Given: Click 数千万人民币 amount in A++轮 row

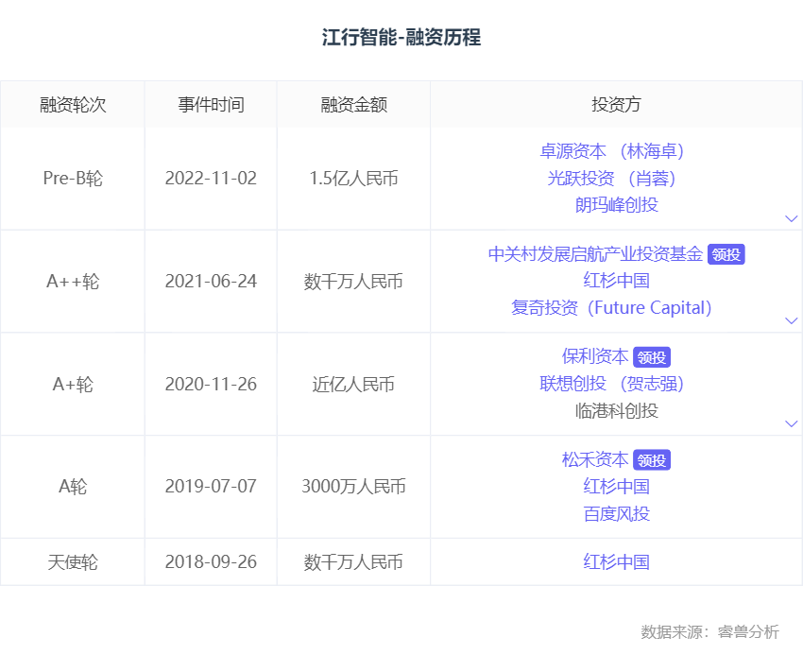Looking at the screenshot, I should click(354, 282).
